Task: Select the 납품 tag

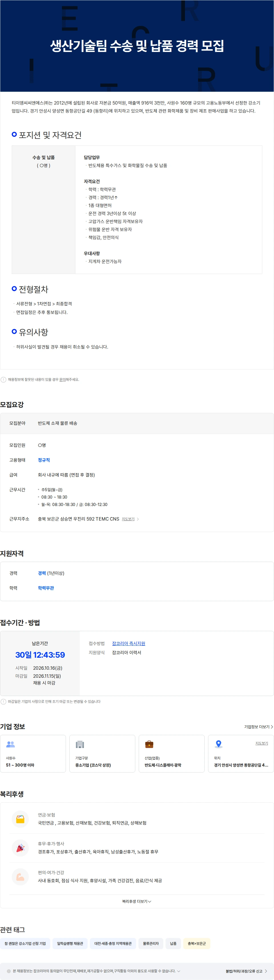Action: coord(173,943)
